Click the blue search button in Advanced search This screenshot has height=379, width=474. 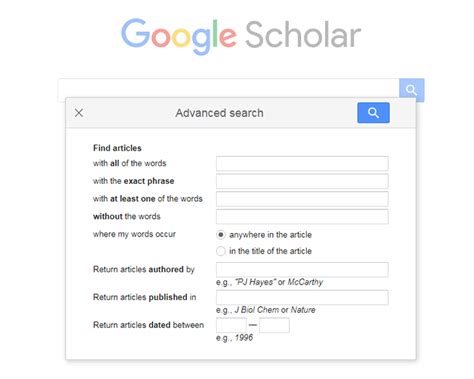coord(373,113)
